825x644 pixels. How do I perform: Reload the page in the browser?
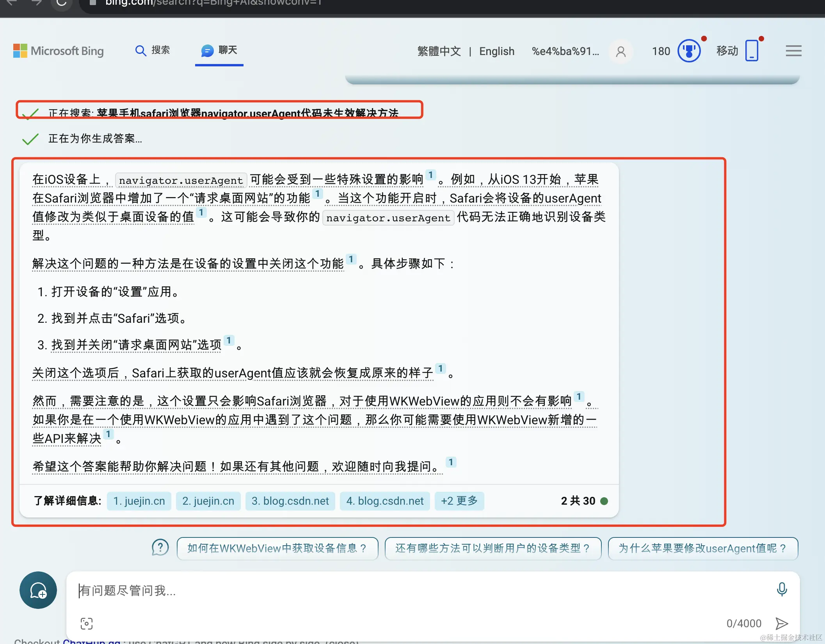click(x=61, y=3)
